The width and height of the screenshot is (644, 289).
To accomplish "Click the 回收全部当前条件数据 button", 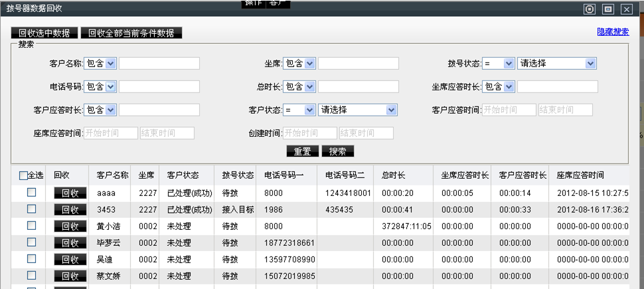I will click(131, 33).
